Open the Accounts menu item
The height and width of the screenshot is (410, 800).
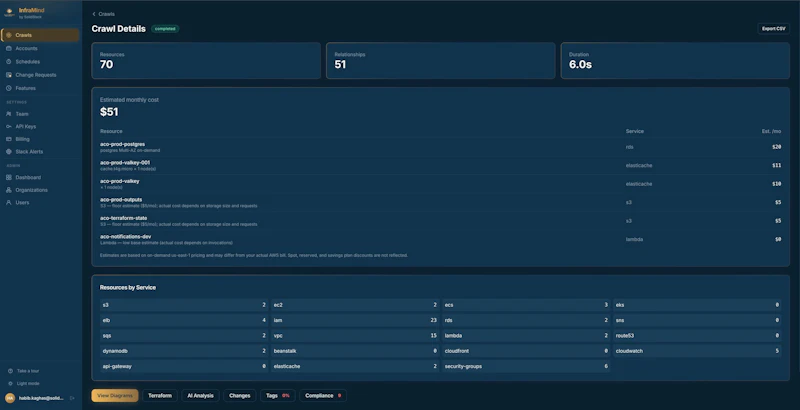[x=40, y=48]
